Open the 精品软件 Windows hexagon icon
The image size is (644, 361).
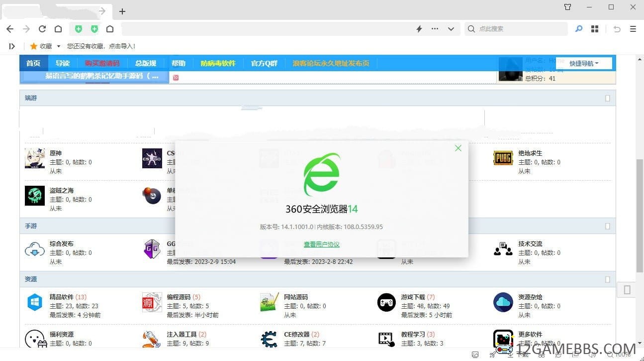[35, 302]
